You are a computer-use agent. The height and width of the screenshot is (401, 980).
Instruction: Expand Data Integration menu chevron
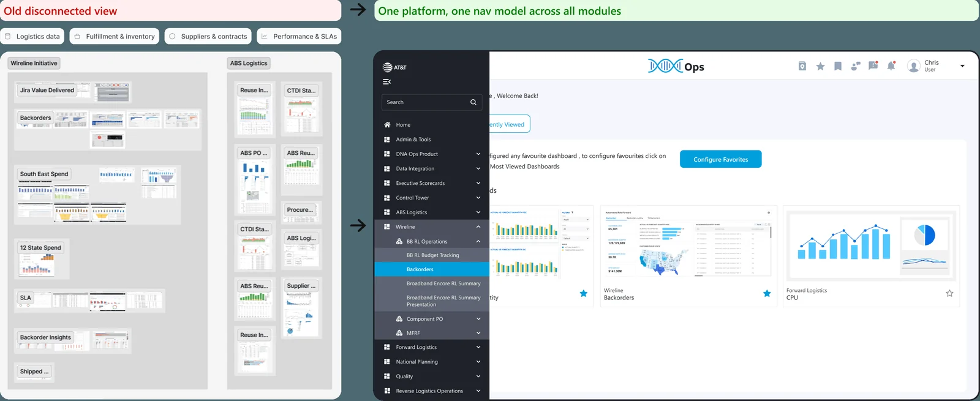[x=478, y=169]
